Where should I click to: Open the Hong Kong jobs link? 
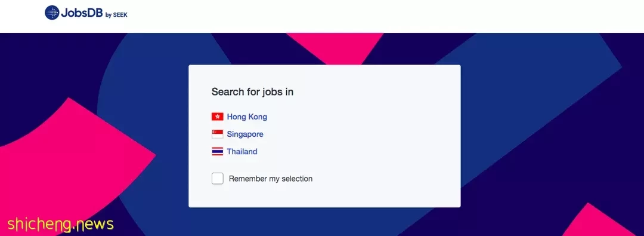pos(247,117)
